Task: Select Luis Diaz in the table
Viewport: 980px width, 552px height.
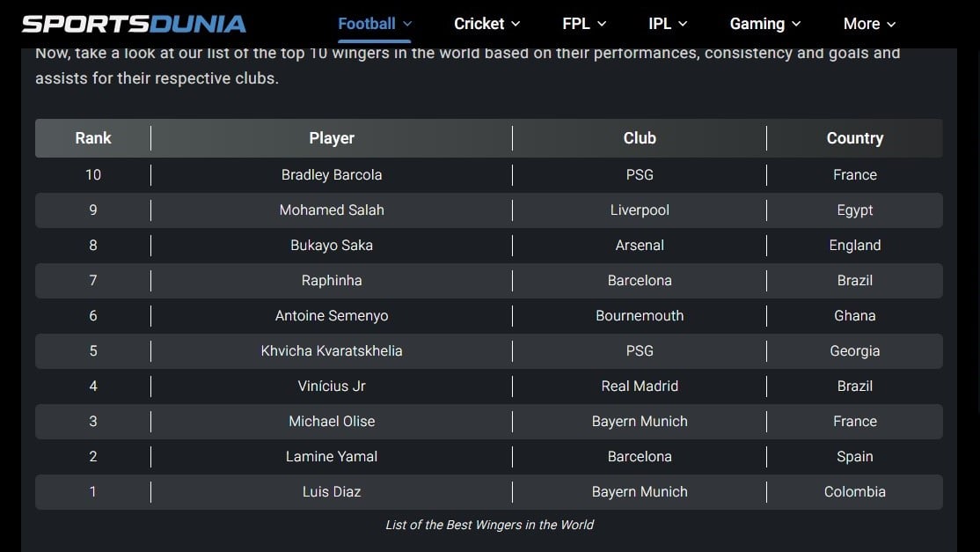Action: coord(332,492)
